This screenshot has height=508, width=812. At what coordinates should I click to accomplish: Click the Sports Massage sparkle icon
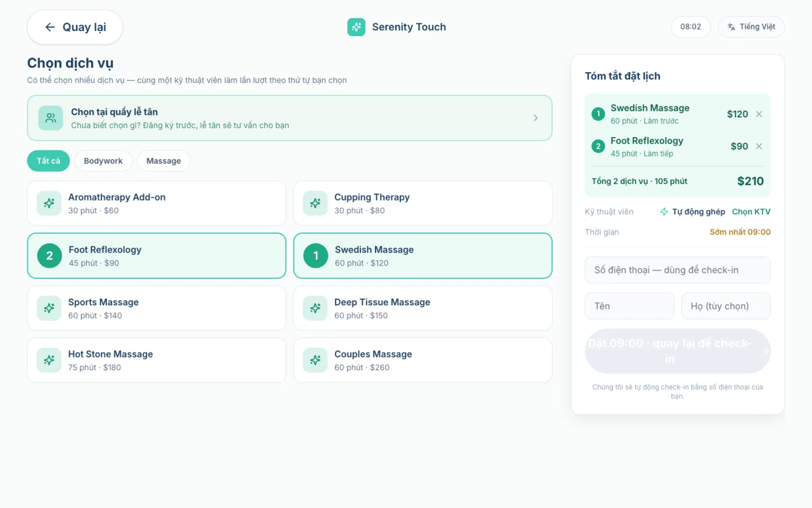click(x=49, y=308)
